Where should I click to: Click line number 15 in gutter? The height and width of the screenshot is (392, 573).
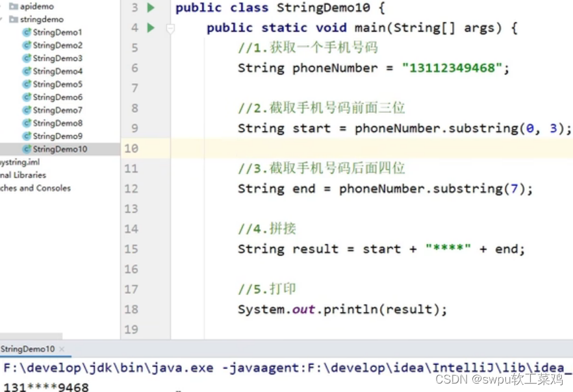click(x=131, y=249)
